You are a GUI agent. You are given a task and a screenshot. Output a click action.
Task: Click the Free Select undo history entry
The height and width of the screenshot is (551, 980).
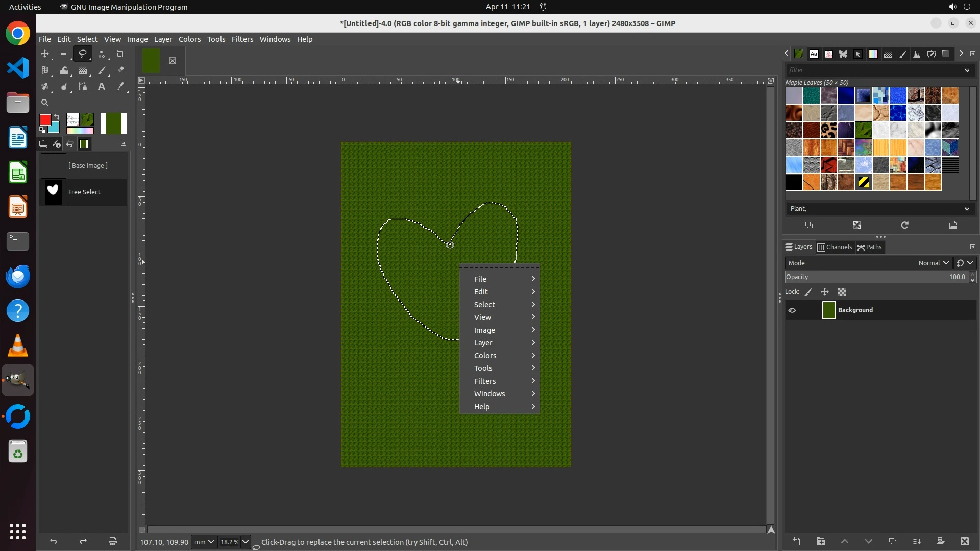[x=84, y=192]
